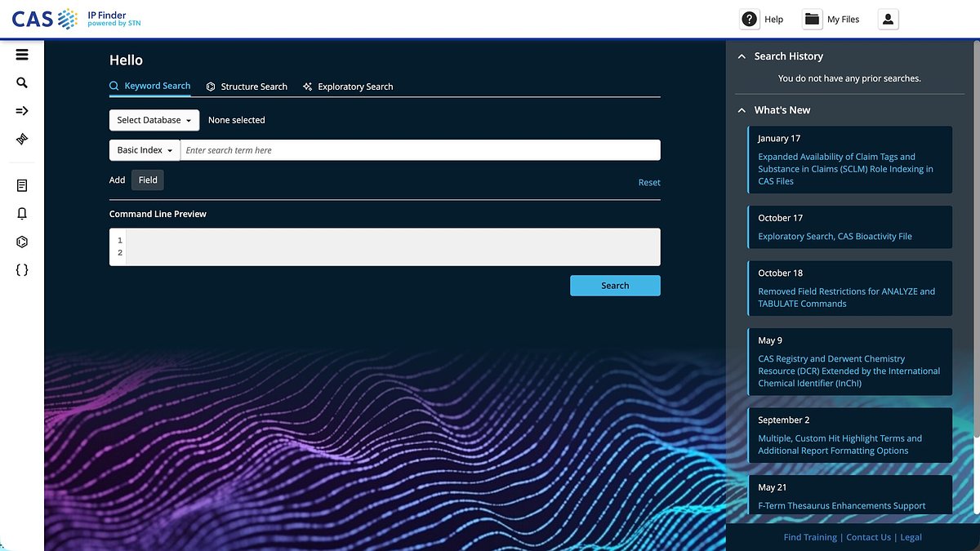The width and height of the screenshot is (980, 551).
Task: Open Help using the question mark icon
Action: [x=749, y=19]
